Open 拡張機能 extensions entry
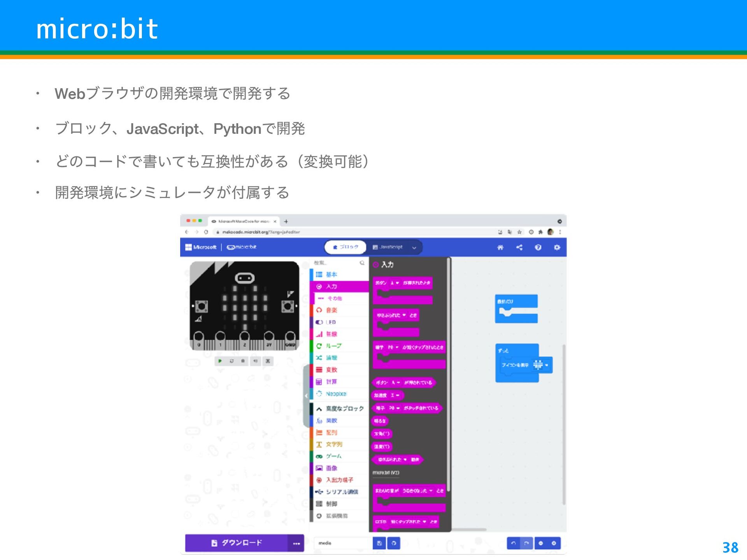 pos(340,516)
